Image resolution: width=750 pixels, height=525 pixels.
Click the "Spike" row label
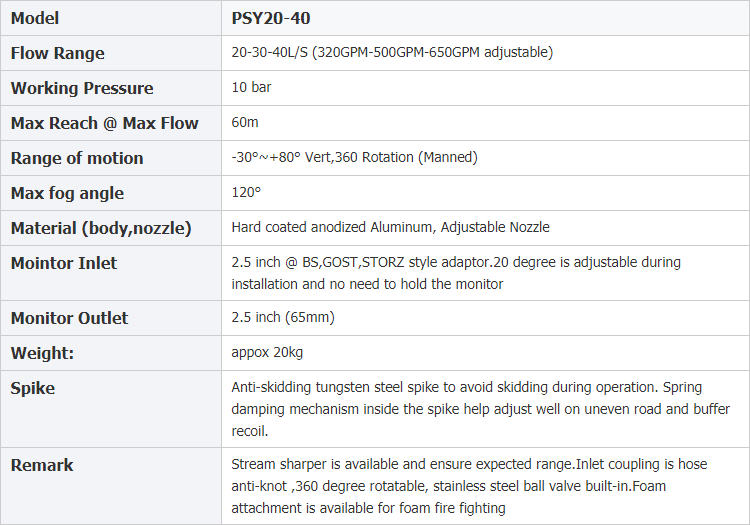[x=33, y=387]
